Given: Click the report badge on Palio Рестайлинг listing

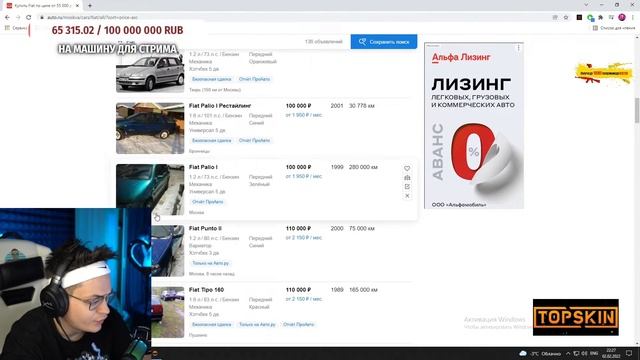Looking at the screenshot, I should tap(255, 140).
